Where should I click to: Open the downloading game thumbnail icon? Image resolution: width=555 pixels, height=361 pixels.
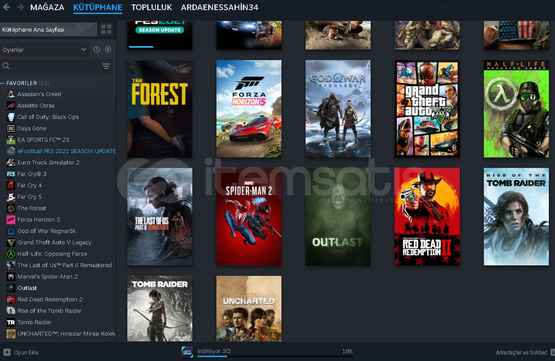point(187,352)
